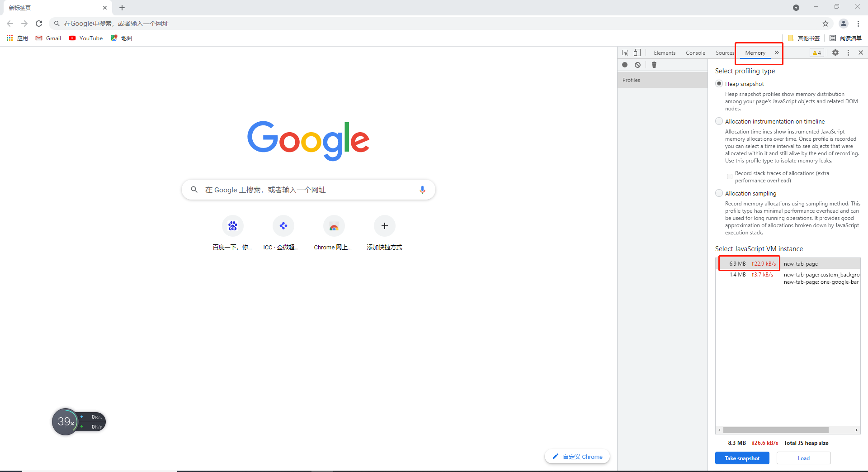Enable Record stack traces of allocations checkbox

729,176
